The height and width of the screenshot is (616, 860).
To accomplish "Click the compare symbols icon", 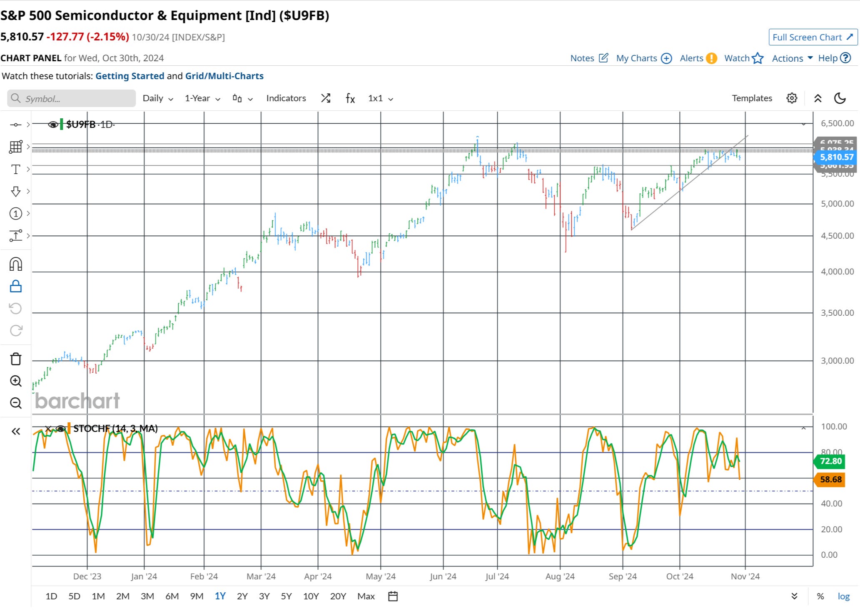I will 326,98.
